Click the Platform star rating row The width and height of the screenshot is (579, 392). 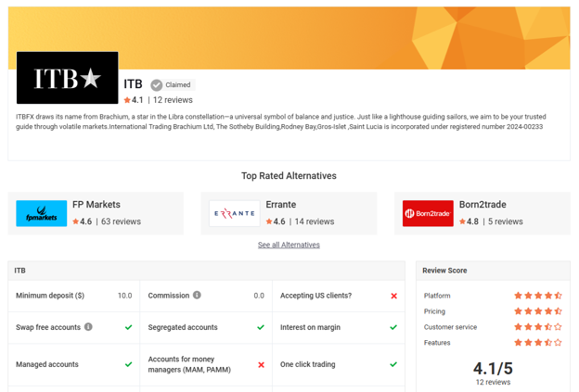[x=538, y=296]
